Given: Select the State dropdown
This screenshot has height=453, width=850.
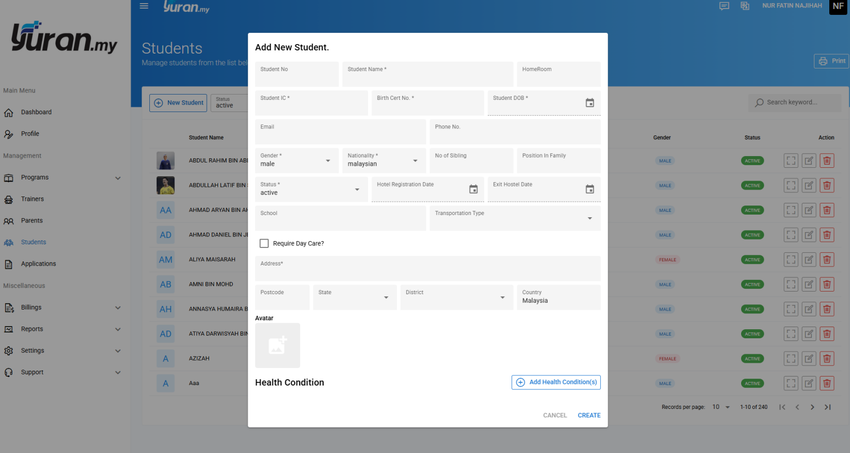Looking at the screenshot, I should click(355, 297).
